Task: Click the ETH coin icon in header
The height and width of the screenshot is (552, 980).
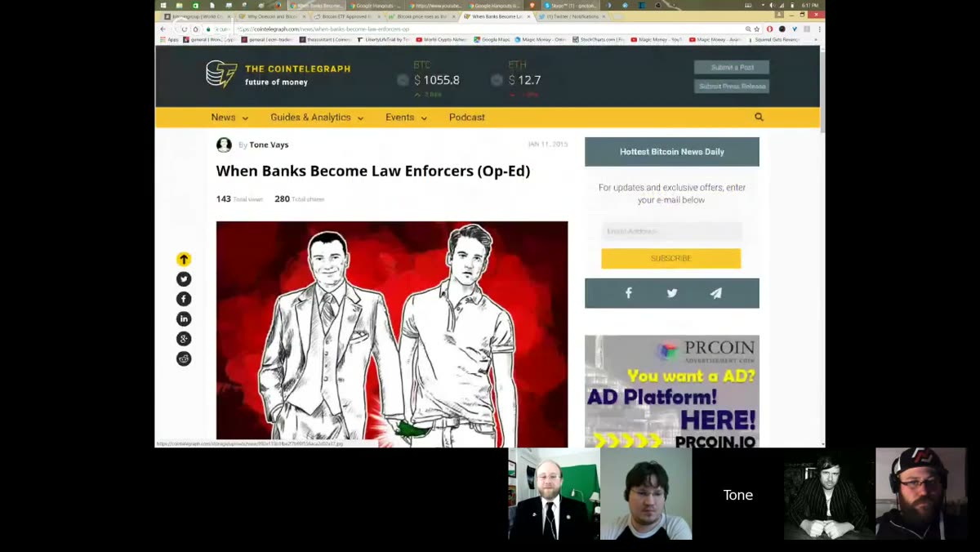Action: coord(497,80)
